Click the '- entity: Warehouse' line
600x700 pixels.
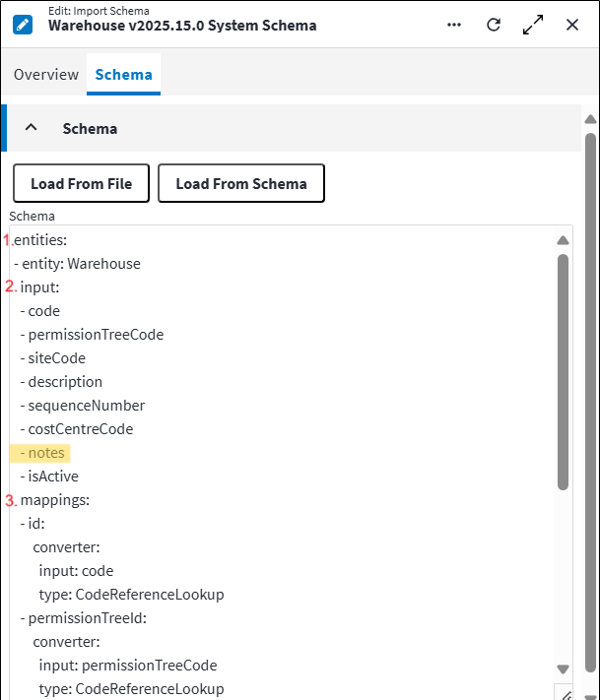coord(77,264)
